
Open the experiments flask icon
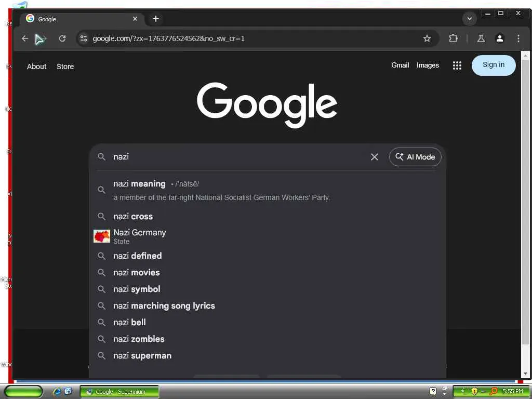click(481, 38)
